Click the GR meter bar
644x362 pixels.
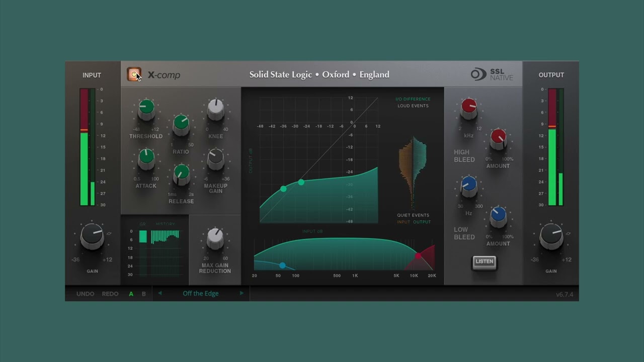[143, 236]
